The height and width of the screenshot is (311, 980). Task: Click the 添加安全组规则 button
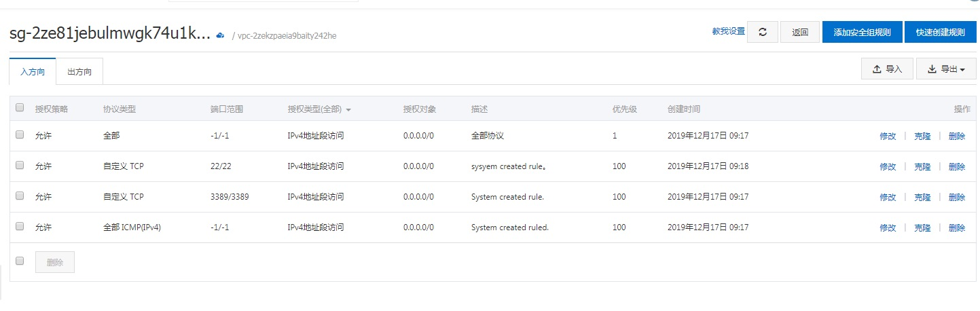coord(862,32)
